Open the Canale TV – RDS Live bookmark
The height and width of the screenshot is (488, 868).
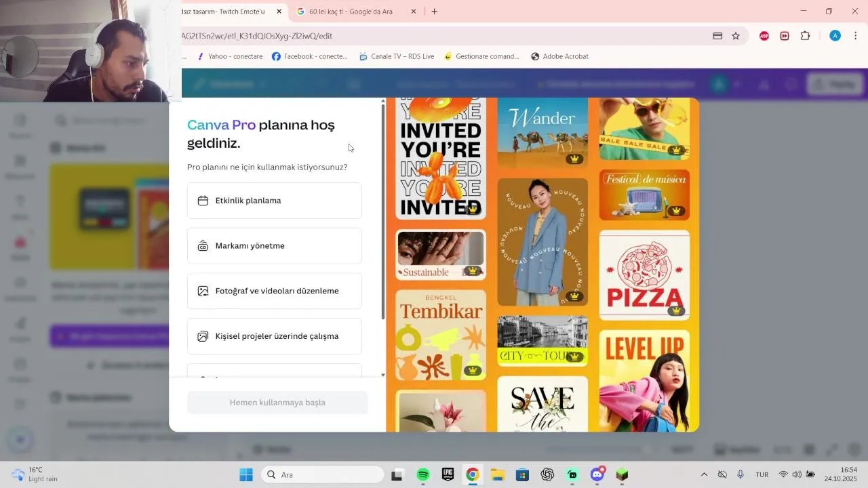397,56
